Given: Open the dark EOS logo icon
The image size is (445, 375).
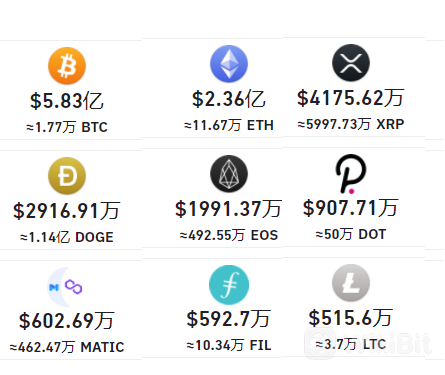Looking at the screenshot, I should (x=229, y=174).
